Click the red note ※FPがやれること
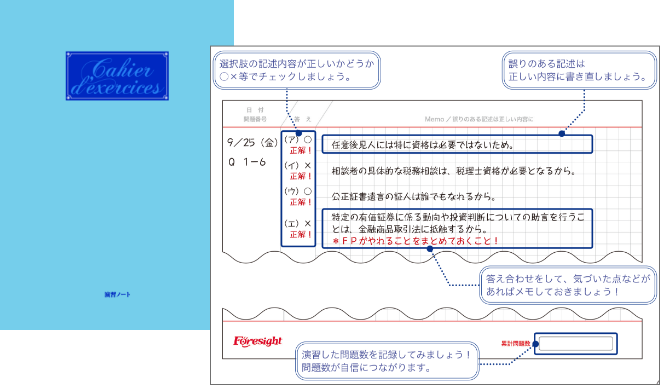The height and width of the screenshot is (386, 660). pos(416,241)
